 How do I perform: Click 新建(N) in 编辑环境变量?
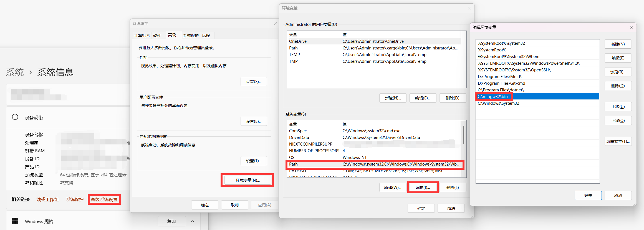pos(618,44)
